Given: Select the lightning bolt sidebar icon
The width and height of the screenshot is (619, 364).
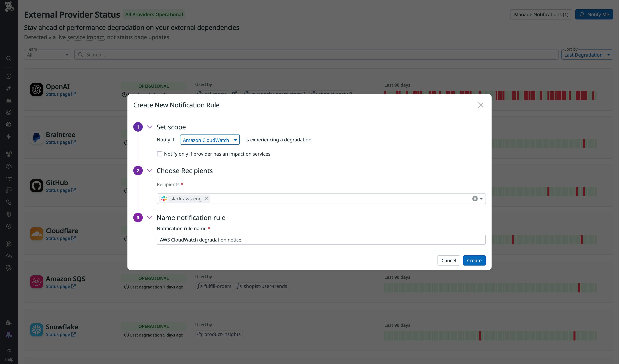Looking at the screenshot, I should click(9, 136).
